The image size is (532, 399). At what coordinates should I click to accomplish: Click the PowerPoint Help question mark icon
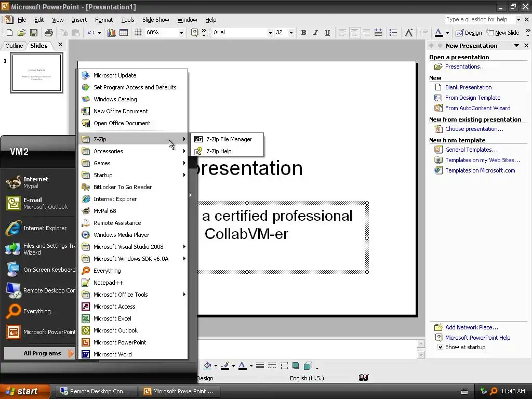[194, 33]
